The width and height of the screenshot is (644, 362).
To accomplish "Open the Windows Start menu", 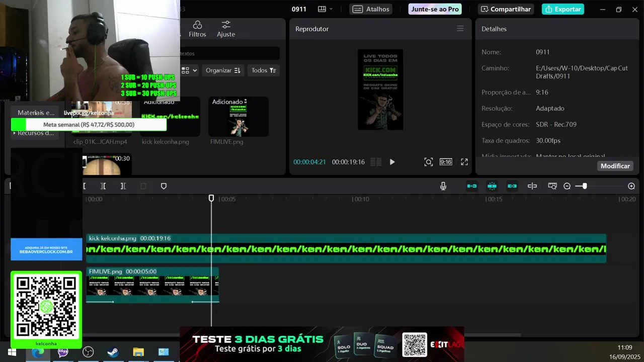I will click(x=12, y=352).
